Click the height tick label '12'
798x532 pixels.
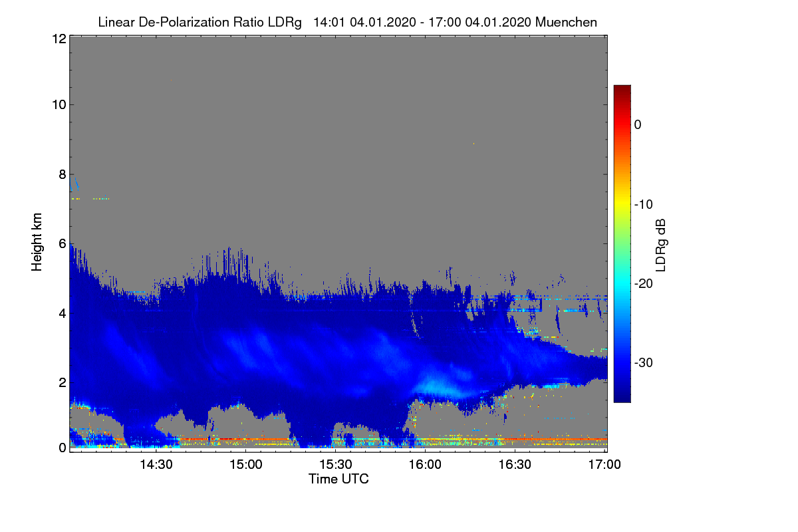pyautogui.click(x=58, y=39)
